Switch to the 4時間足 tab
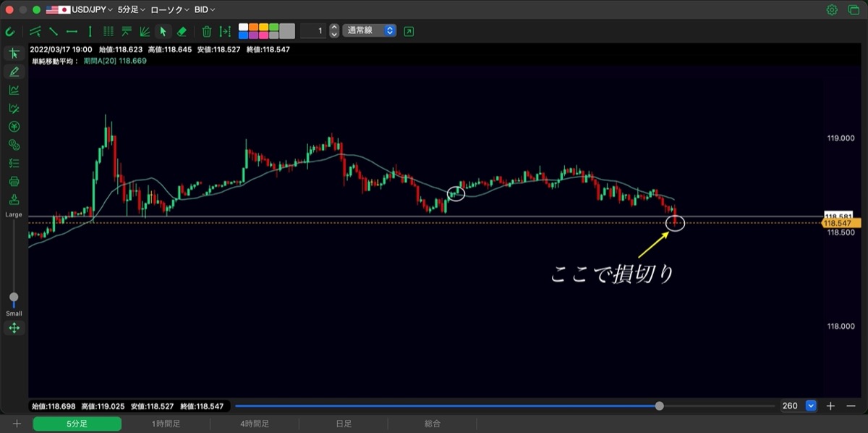868x433 pixels. point(255,424)
